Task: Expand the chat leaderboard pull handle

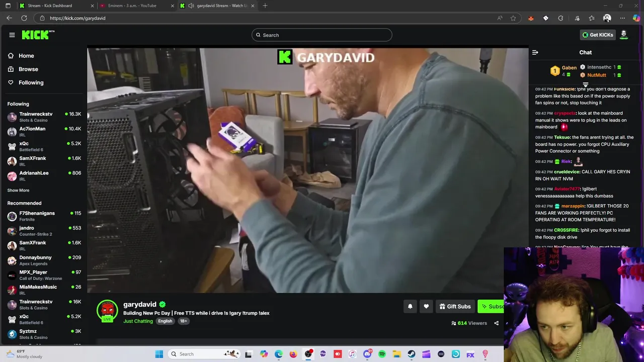Action: click(585, 84)
